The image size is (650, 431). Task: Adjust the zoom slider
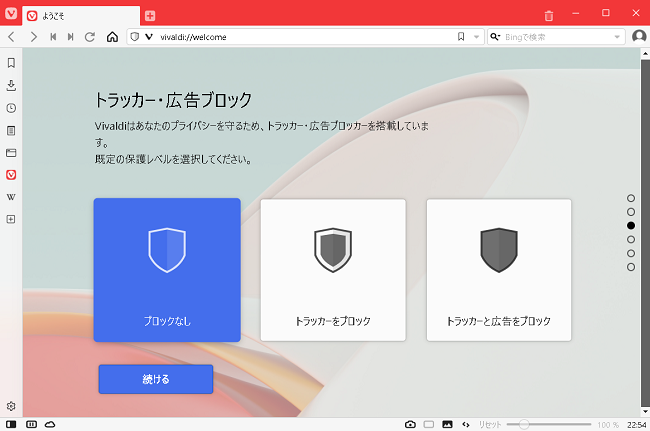pos(549,424)
